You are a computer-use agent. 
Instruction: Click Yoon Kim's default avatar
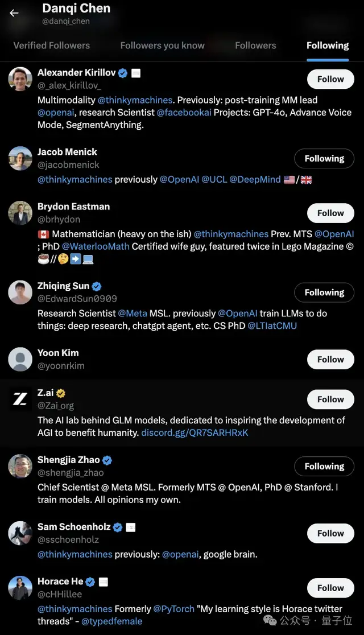[x=20, y=359]
